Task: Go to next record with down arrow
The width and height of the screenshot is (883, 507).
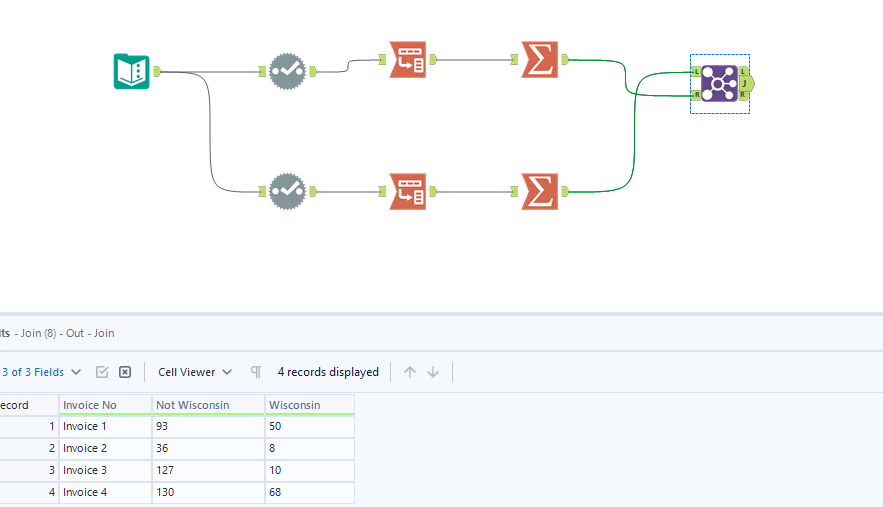Action: pyautogui.click(x=433, y=372)
